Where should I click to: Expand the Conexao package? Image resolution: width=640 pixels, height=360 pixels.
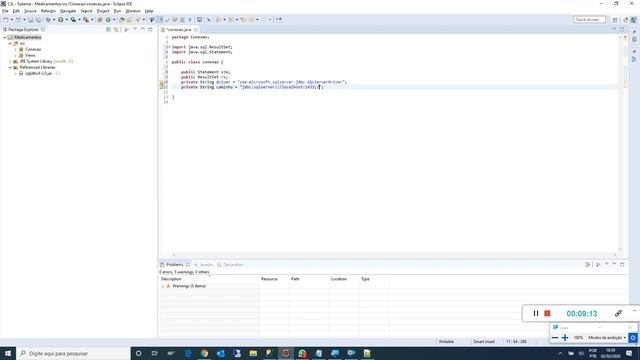[x=16, y=49]
